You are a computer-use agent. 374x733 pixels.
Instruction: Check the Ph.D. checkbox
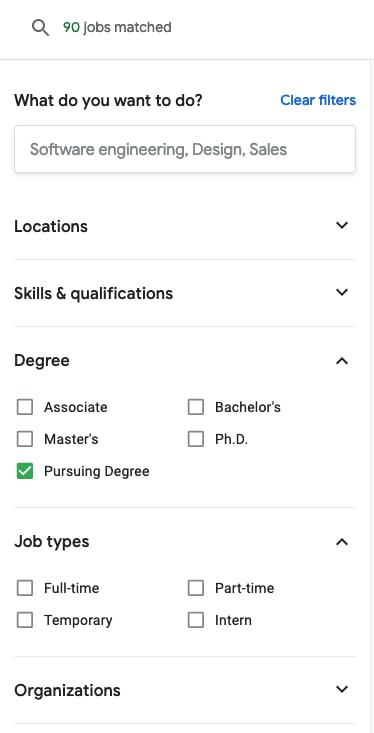196,439
